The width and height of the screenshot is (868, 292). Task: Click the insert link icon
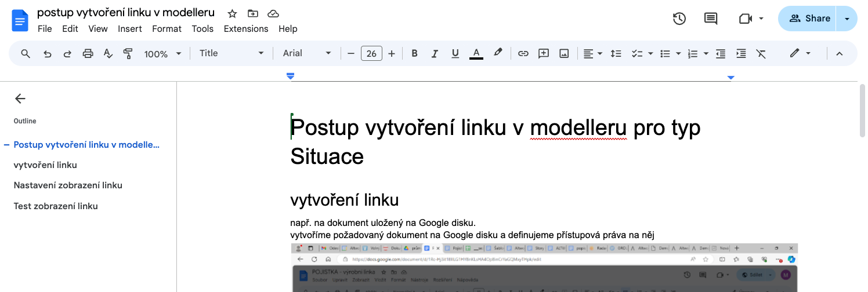pos(523,54)
